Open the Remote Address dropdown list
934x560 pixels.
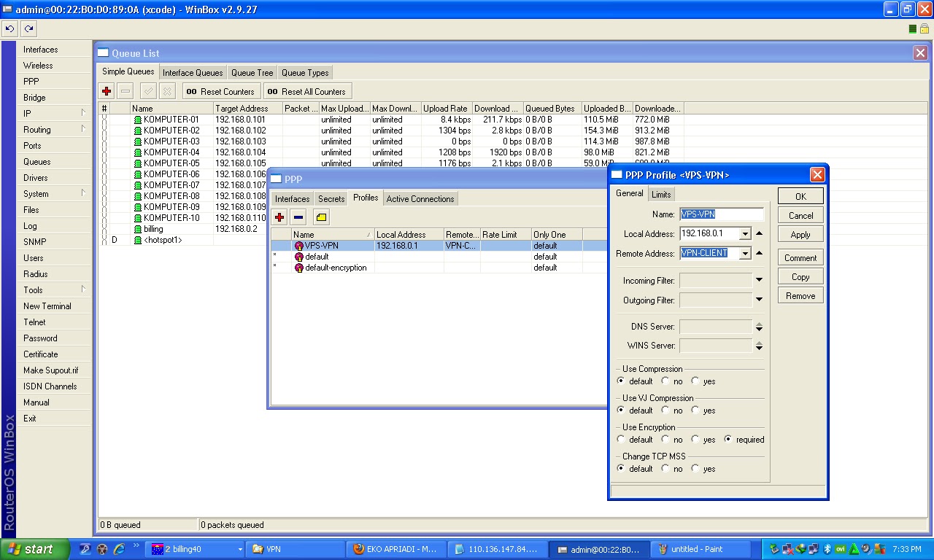(745, 254)
